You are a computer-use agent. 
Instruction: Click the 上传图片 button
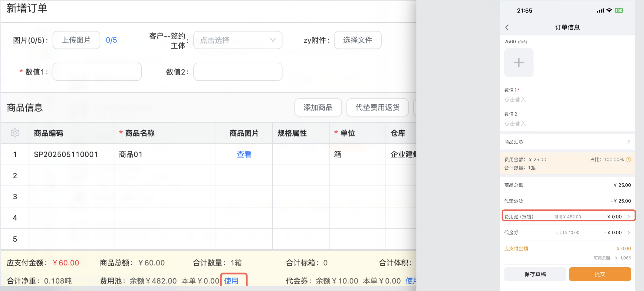tap(76, 40)
